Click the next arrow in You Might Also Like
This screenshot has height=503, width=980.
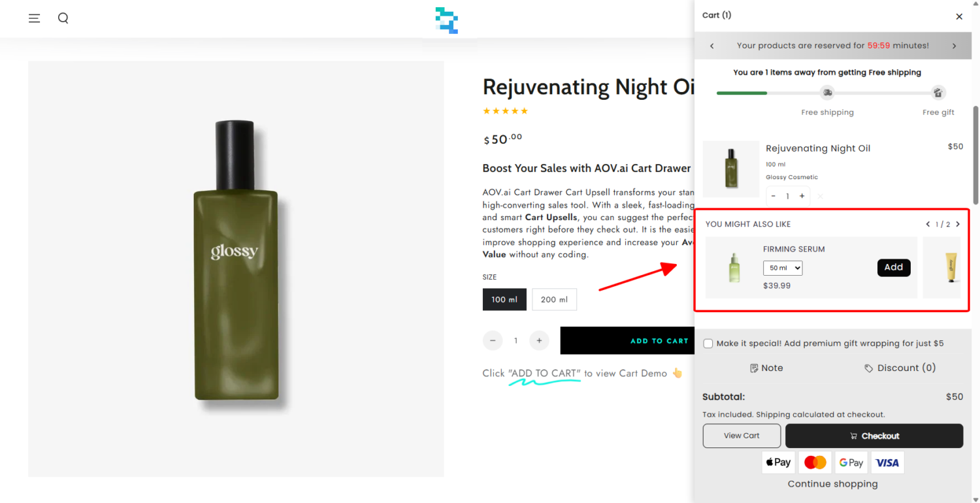(958, 223)
